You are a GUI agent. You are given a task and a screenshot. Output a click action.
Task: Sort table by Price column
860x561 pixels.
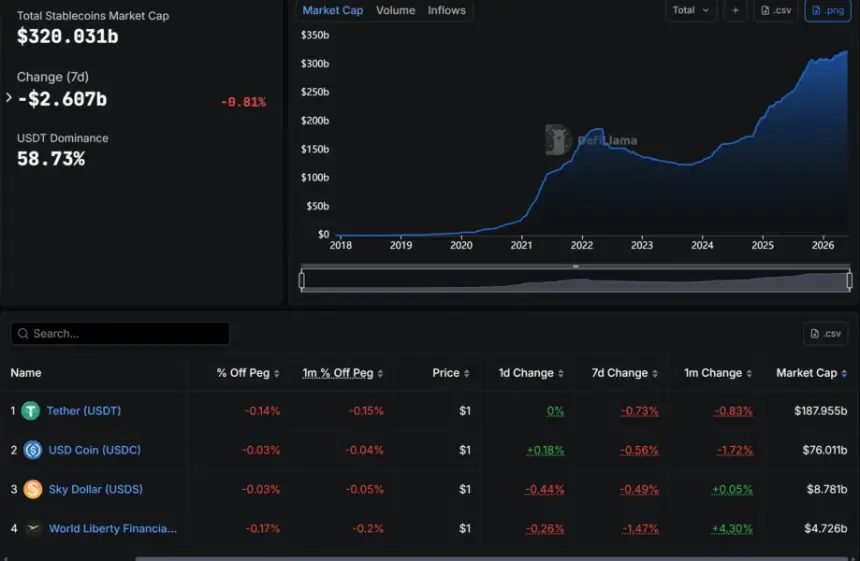451,373
